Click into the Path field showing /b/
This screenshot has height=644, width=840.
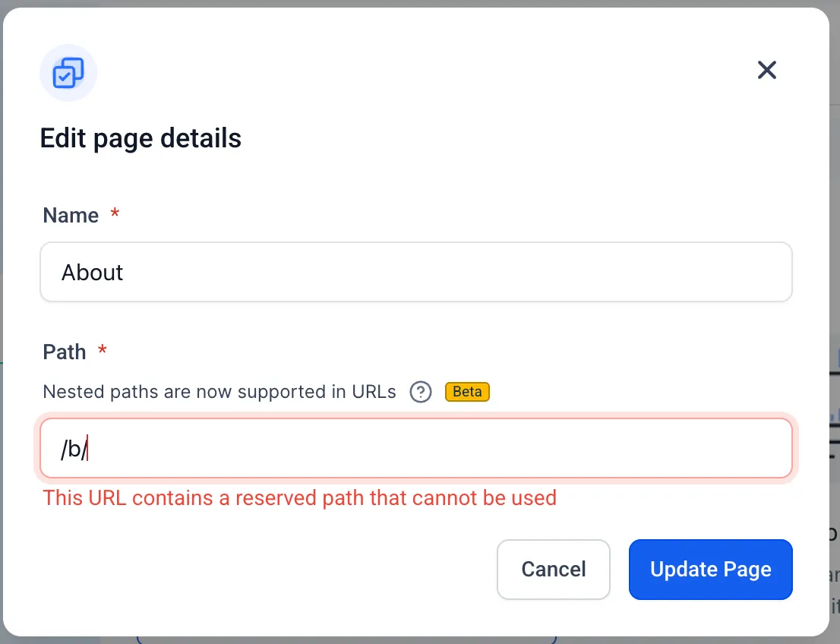(x=416, y=448)
